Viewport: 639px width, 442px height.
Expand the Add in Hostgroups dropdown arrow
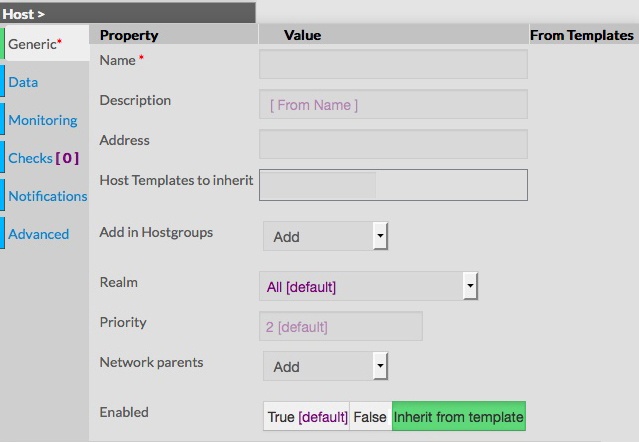pos(380,236)
